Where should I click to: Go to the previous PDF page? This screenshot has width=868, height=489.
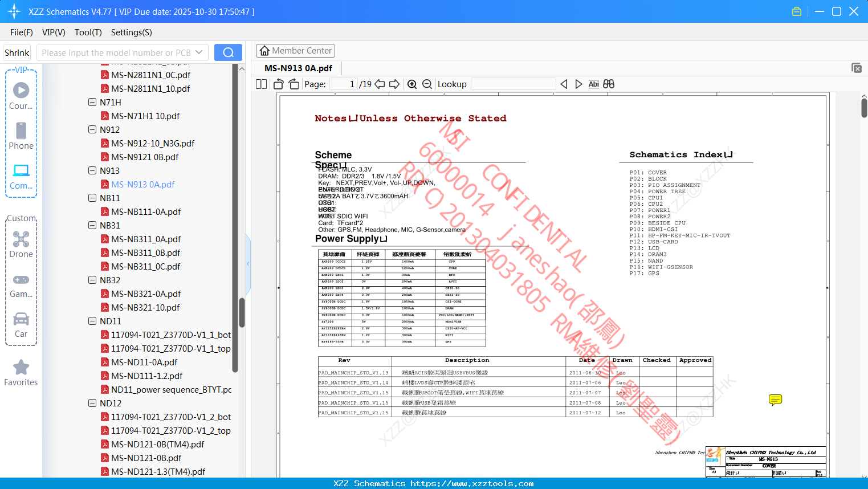pyautogui.click(x=380, y=84)
